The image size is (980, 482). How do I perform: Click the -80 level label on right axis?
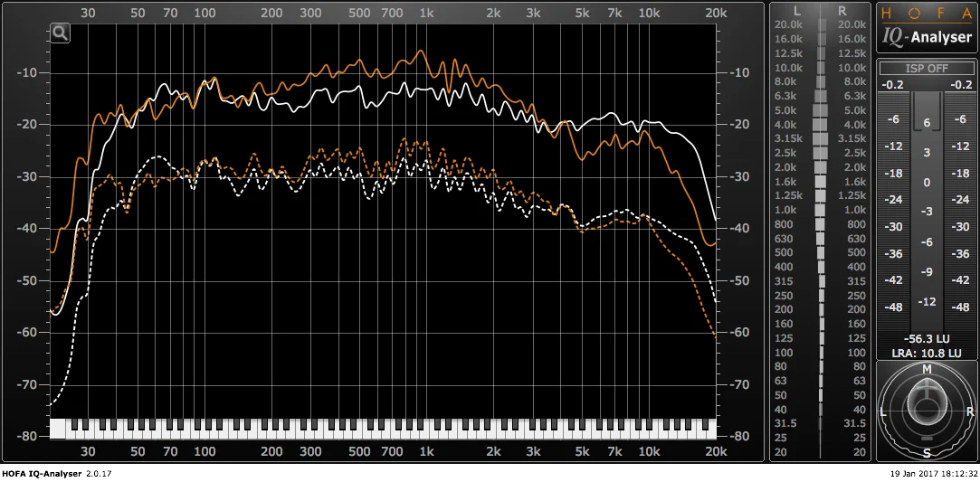pyautogui.click(x=738, y=436)
